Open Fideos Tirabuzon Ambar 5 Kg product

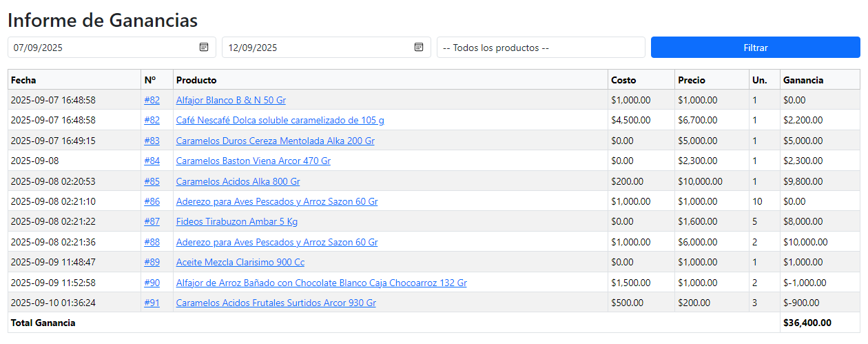236,221
